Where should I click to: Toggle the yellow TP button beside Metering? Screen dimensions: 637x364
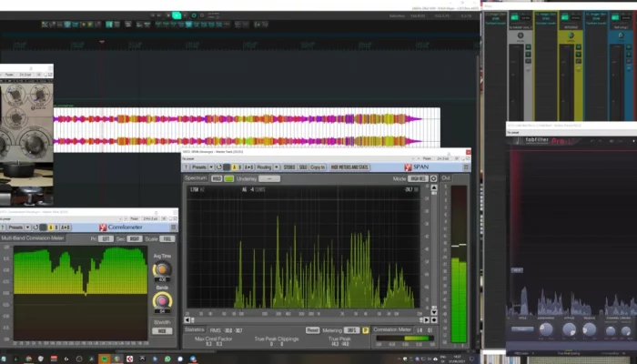point(365,329)
